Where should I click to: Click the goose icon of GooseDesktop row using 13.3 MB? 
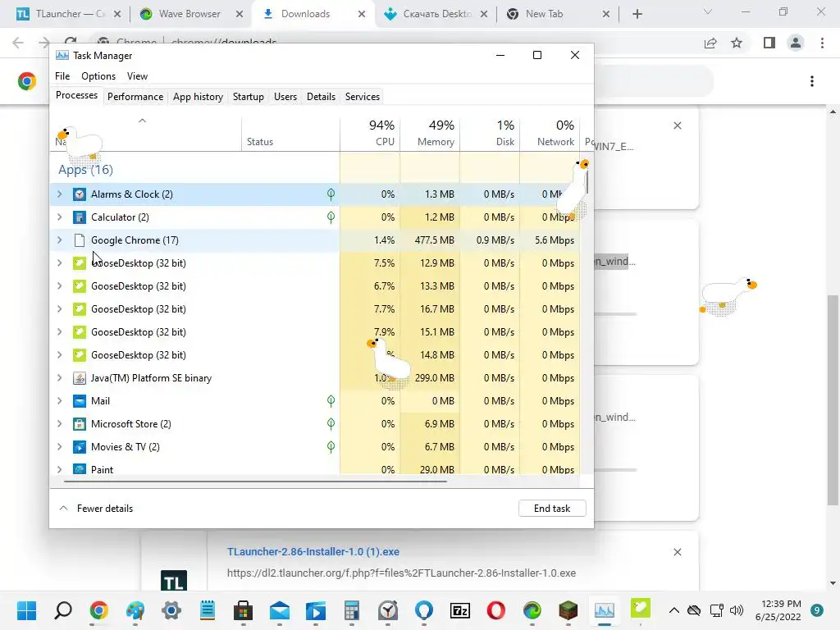80,286
